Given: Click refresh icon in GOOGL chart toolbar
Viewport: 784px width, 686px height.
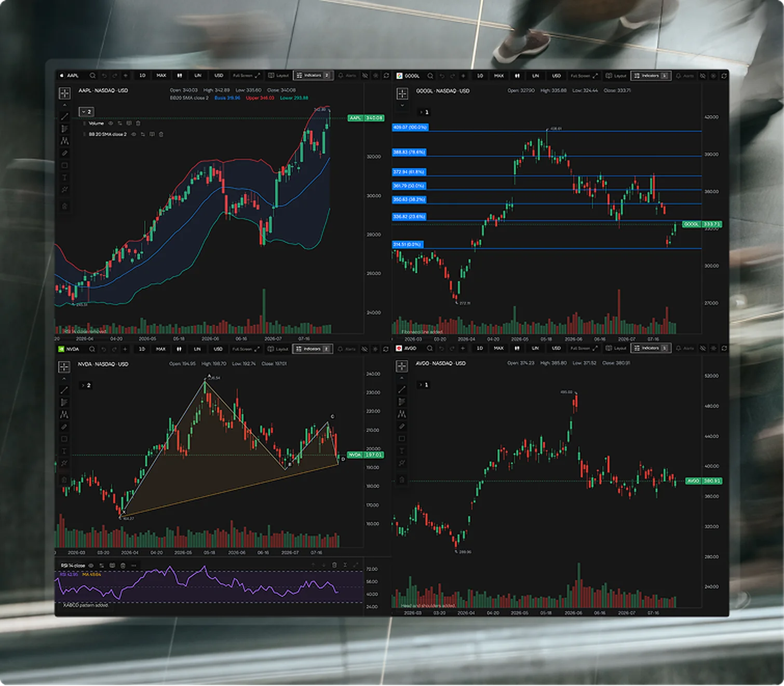Looking at the screenshot, I should [724, 76].
